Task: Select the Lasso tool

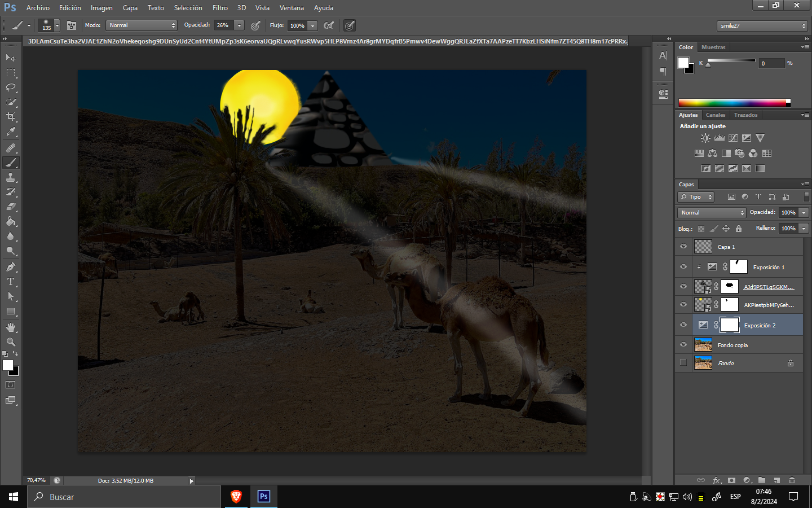Action: click(11, 87)
